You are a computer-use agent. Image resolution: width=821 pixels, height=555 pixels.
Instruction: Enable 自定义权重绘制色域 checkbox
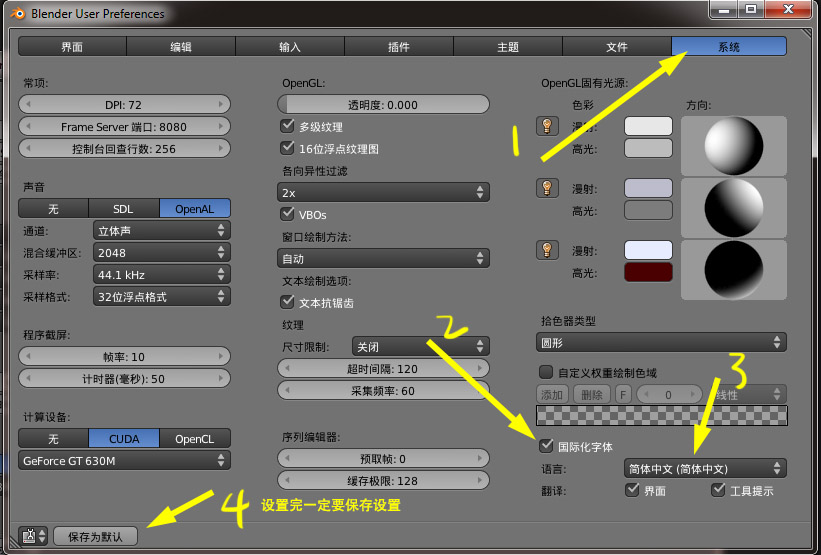[546, 372]
